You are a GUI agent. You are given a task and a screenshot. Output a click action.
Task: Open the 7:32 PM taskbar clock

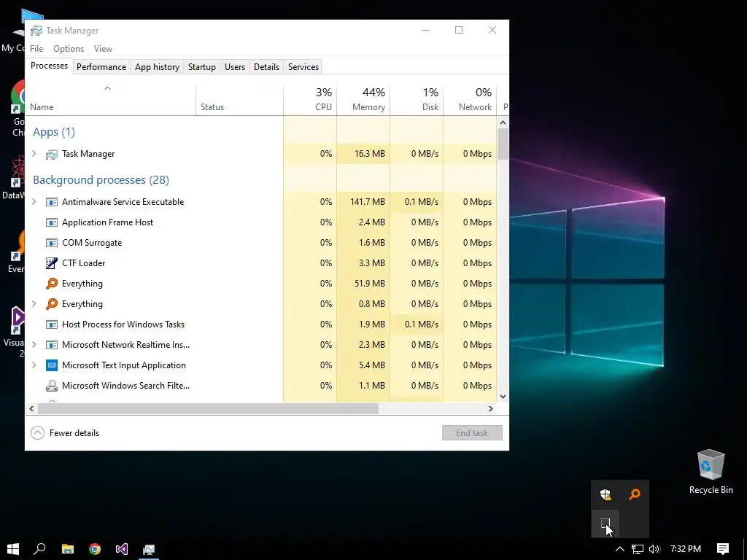coord(686,549)
